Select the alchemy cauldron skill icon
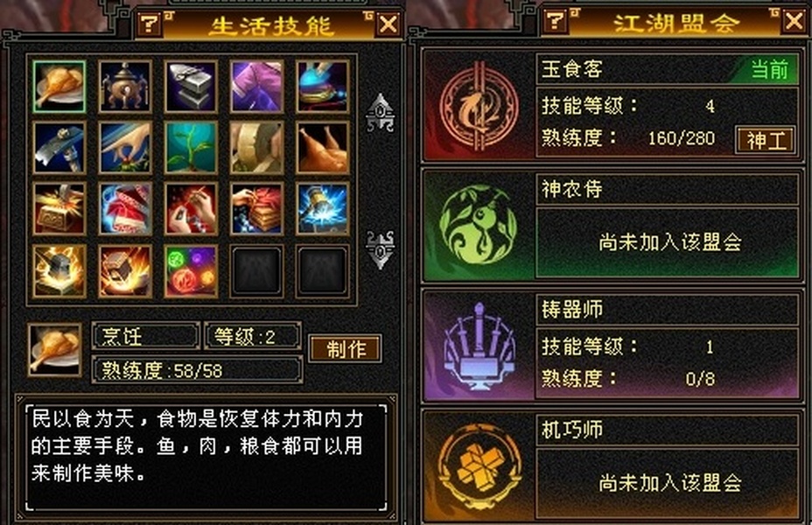The height and width of the screenshot is (525, 812). click(x=125, y=87)
